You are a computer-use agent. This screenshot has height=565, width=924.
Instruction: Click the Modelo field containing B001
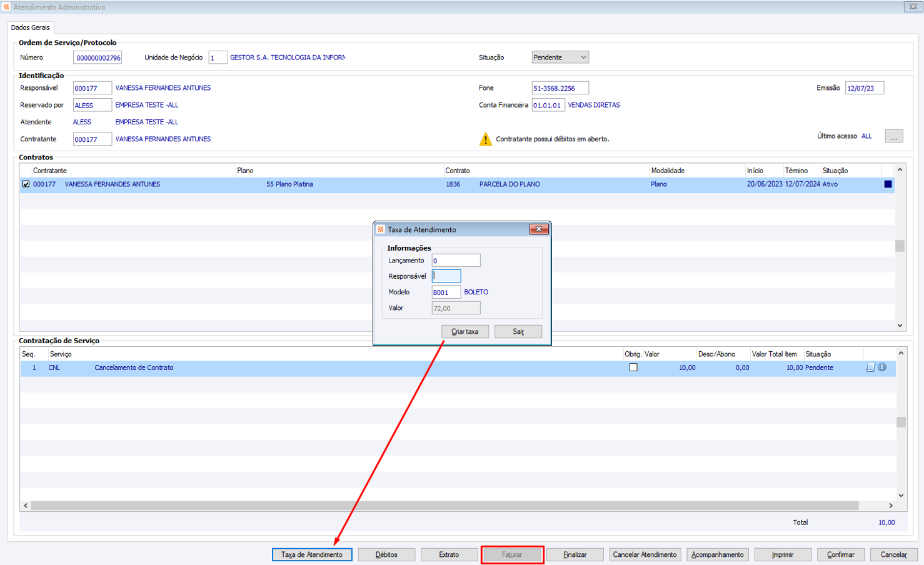(x=446, y=292)
